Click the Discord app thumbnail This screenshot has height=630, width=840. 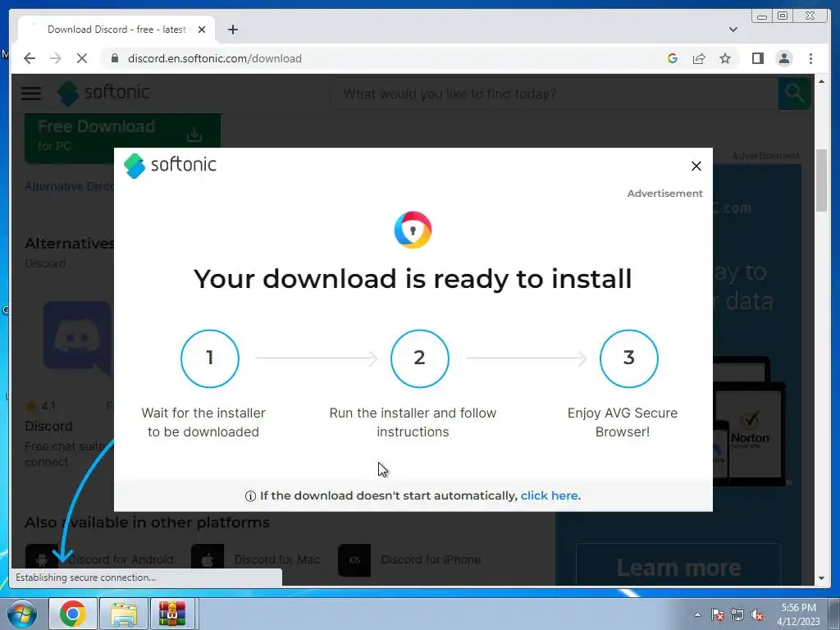78,337
